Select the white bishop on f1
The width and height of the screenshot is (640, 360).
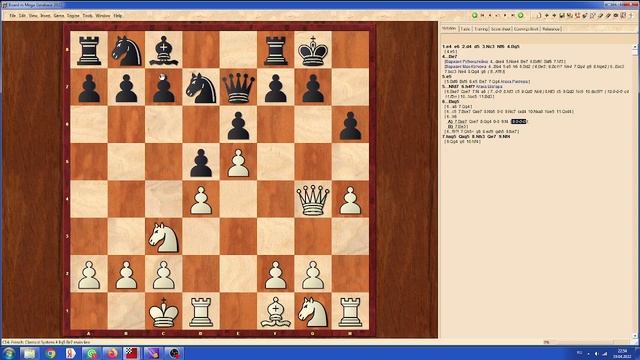pos(276,311)
